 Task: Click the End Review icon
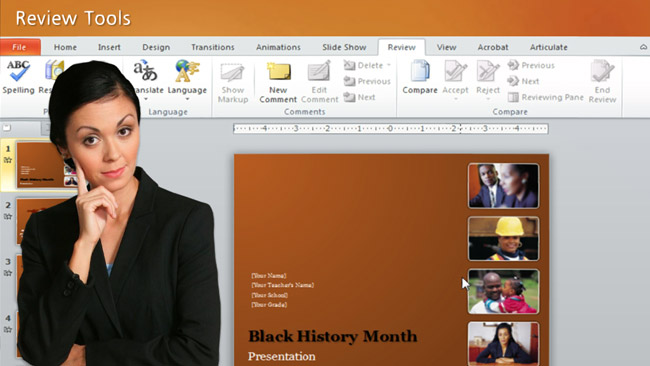602,71
